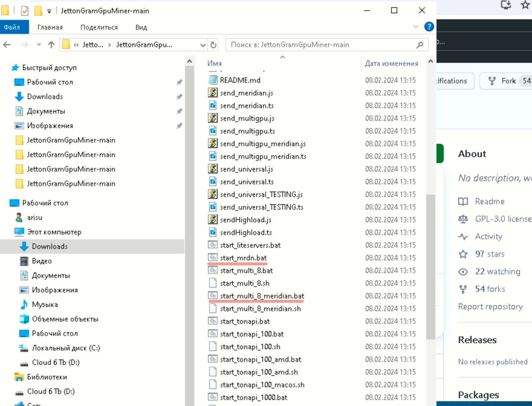Click the Quick access star icon
Viewport: 532px width, 406px height.
[15, 68]
